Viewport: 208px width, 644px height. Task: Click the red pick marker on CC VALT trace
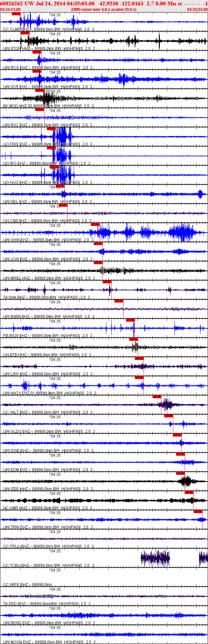[x=157, y=397]
